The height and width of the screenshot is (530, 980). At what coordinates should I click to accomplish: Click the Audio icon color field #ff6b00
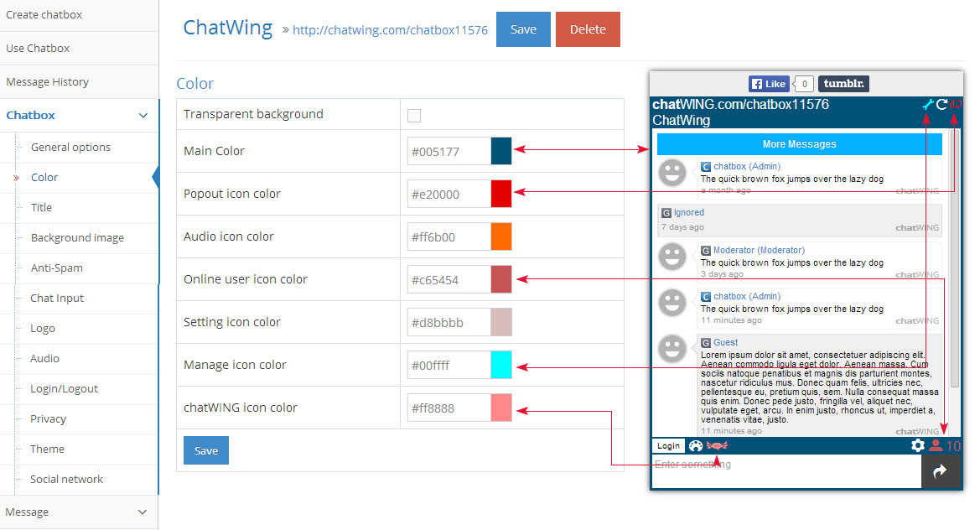click(449, 236)
